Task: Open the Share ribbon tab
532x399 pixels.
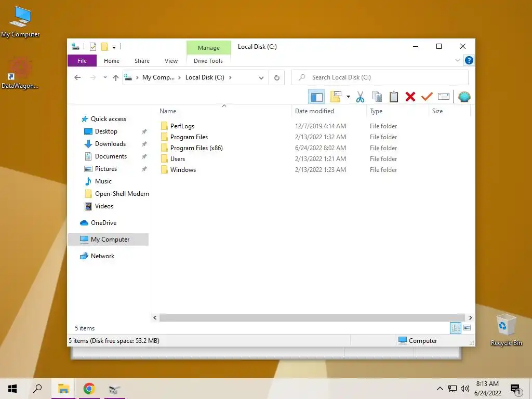Action: pyautogui.click(x=142, y=61)
